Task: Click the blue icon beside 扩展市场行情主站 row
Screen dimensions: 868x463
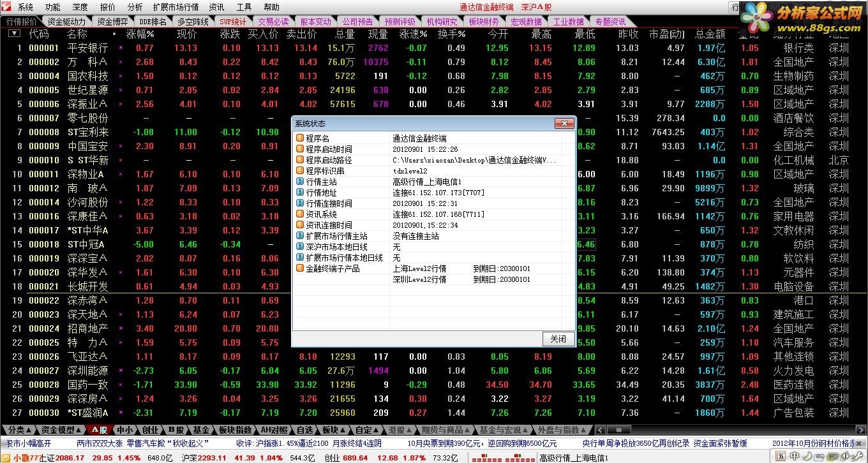Action: tap(300, 236)
